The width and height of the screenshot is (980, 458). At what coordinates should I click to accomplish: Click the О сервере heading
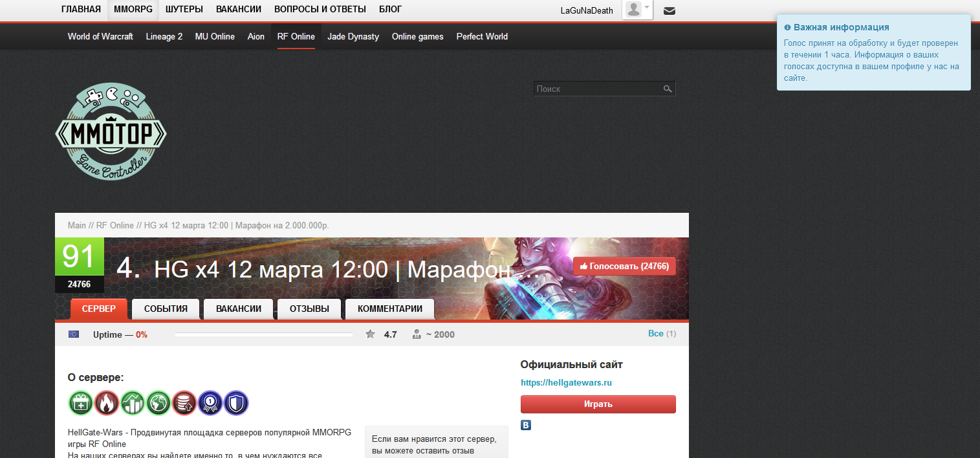pyautogui.click(x=96, y=377)
